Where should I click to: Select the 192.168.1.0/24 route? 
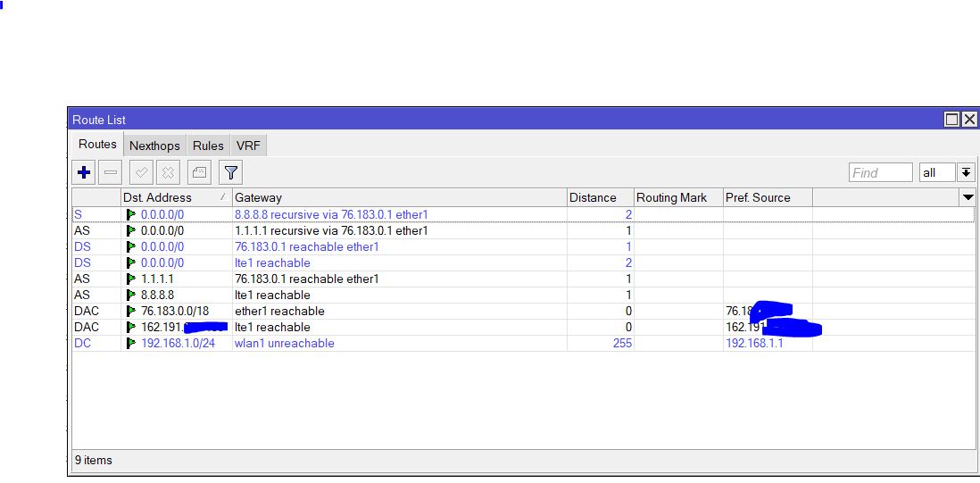click(x=523, y=343)
